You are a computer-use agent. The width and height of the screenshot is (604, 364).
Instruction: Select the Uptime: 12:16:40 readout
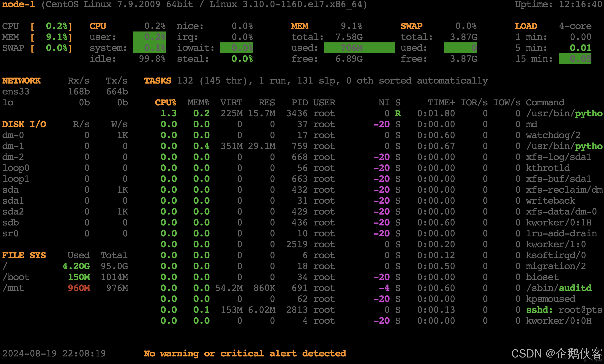point(559,4)
